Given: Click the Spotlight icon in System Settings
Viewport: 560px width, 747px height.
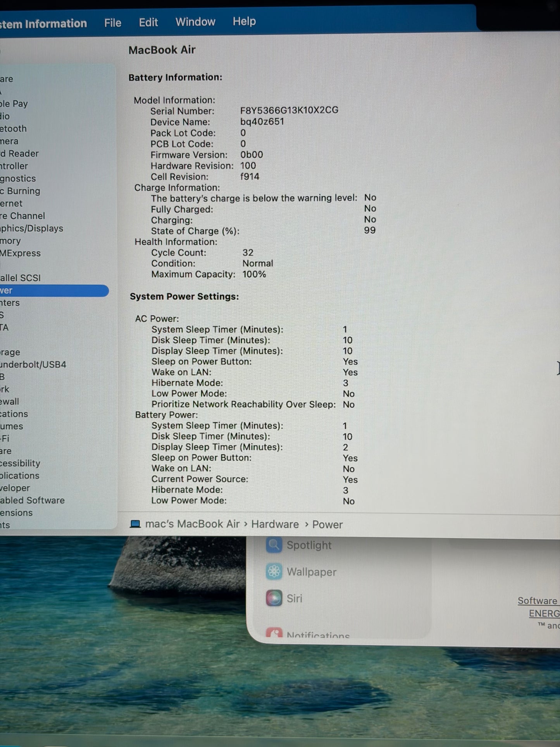Looking at the screenshot, I should (x=274, y=545).
